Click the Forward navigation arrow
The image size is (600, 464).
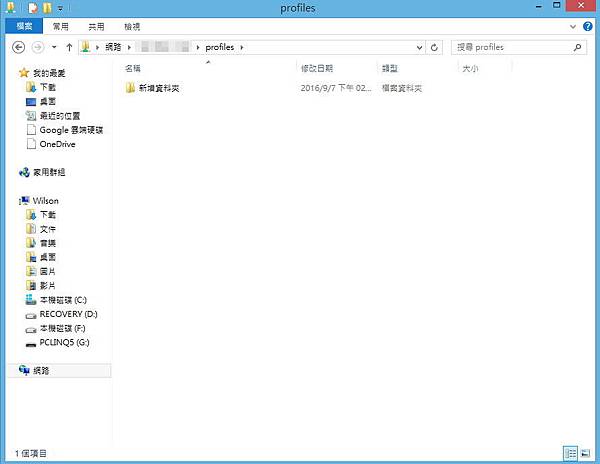point(38,47)
